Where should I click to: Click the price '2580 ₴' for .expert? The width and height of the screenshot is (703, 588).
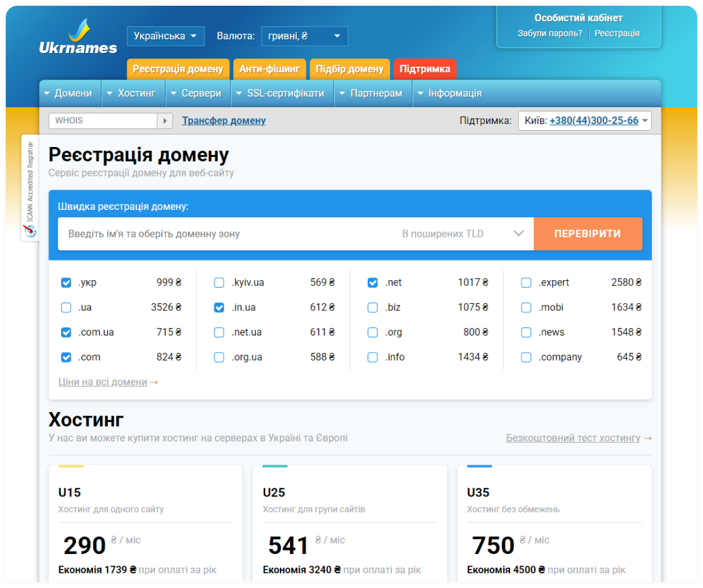point(626,282)
